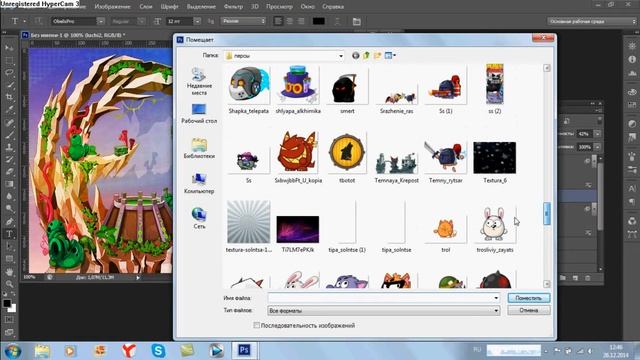This screenshot has height=360, width=640.
Task: Click the foreground color swatch
Action: coord(7,304)
